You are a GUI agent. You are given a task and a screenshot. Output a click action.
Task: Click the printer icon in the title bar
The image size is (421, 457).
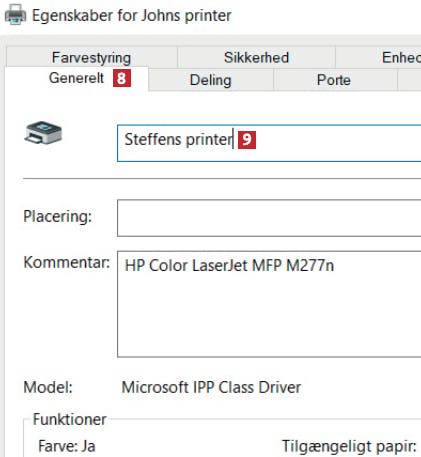[x=15, y=15]
